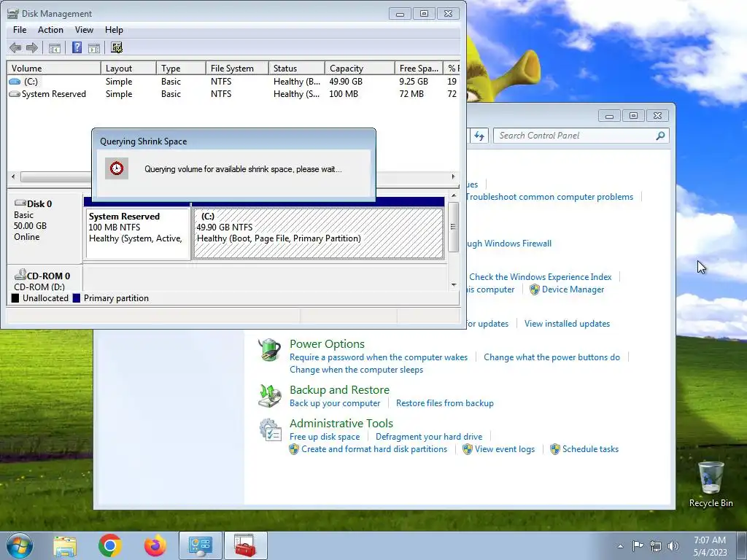
Task: Open the Recycle Bin desktop icon
Action: click(x=711, y=484)
